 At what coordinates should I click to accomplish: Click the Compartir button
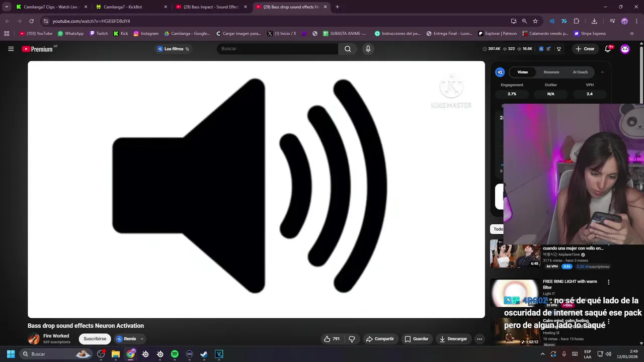pos(380,339)
